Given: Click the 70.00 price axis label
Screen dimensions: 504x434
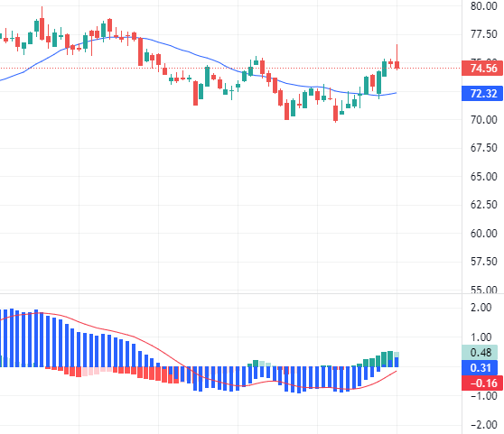Looking at the screenshot, I should coord(484,120).
